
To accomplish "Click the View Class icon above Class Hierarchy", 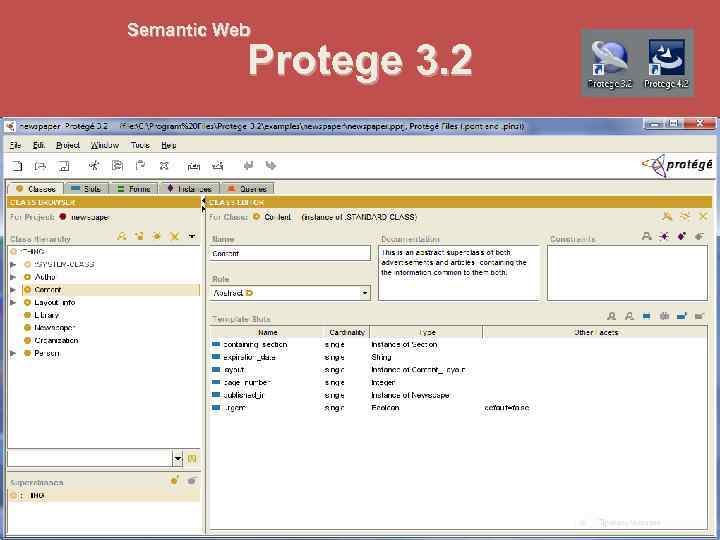I will point(122,236).
